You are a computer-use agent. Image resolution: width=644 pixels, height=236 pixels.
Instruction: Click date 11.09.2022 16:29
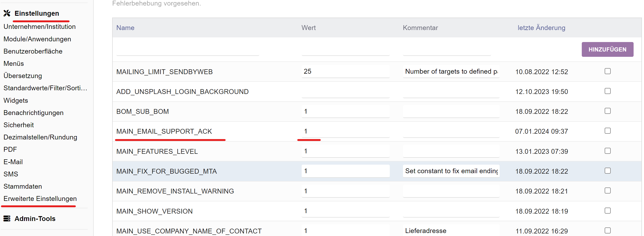point(541,231)
